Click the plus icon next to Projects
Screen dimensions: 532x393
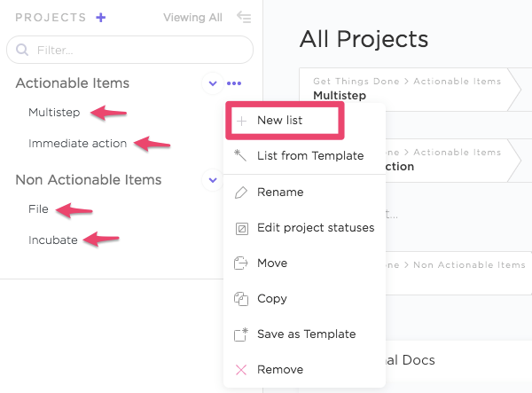[100, 17]
